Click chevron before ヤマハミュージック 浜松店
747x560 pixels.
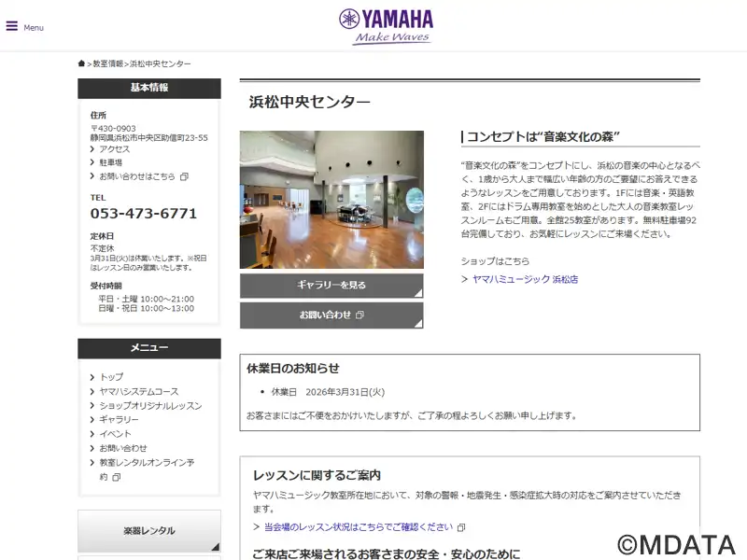click(x=464, y=279)
